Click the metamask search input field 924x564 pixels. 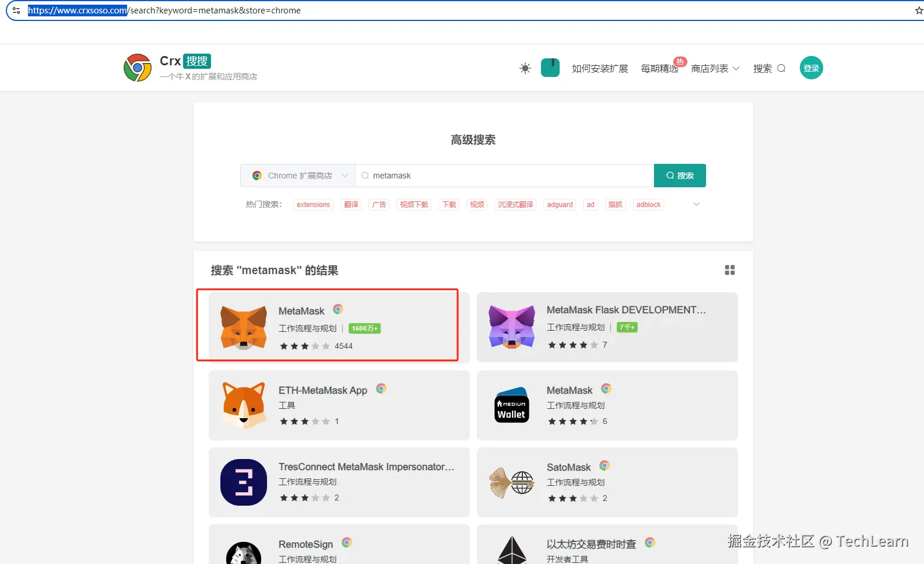[x=505, y=176]
